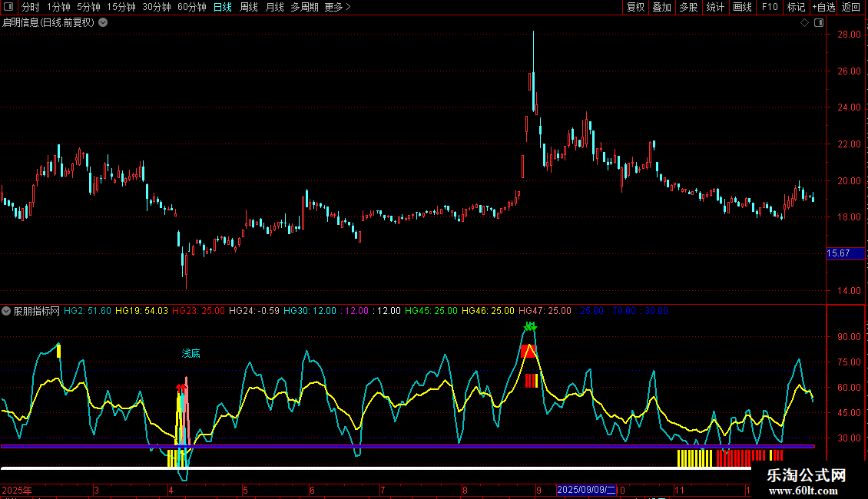Image resolution: width=868 pixels, height=499 pixels.
Task: Select the 周线 weekly chart tab
Action: coord(249,7)
